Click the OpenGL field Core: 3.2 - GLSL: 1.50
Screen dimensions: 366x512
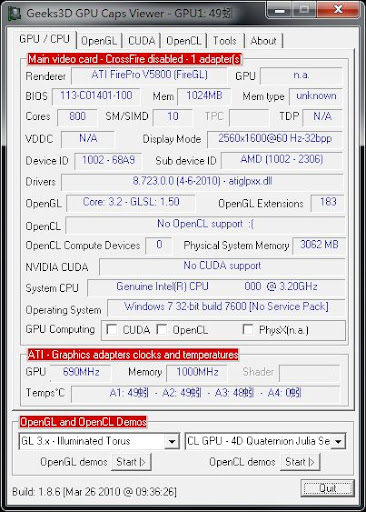click(x=131, y=203)
